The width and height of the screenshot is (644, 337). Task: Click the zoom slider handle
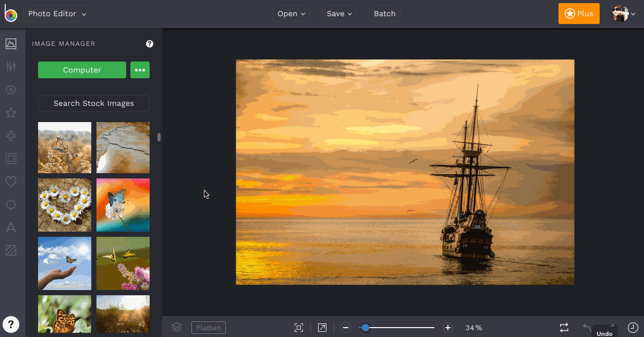tap(366, 328)
